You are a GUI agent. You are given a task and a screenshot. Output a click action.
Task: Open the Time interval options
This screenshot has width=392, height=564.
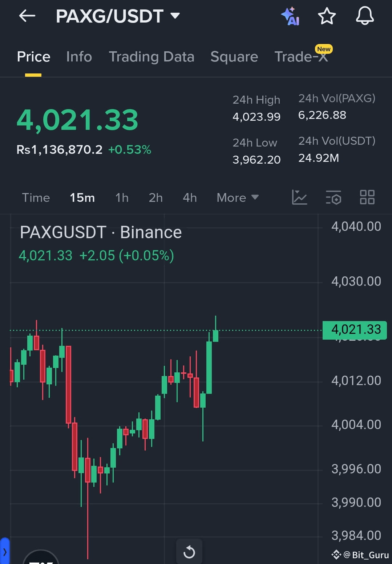(x=36, y=197)
